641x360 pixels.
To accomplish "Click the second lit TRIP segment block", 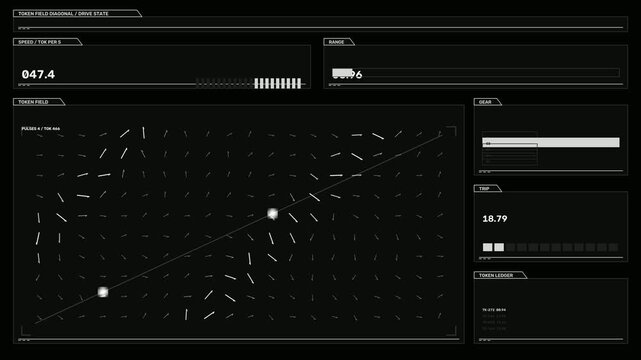I will pos(499,247).
